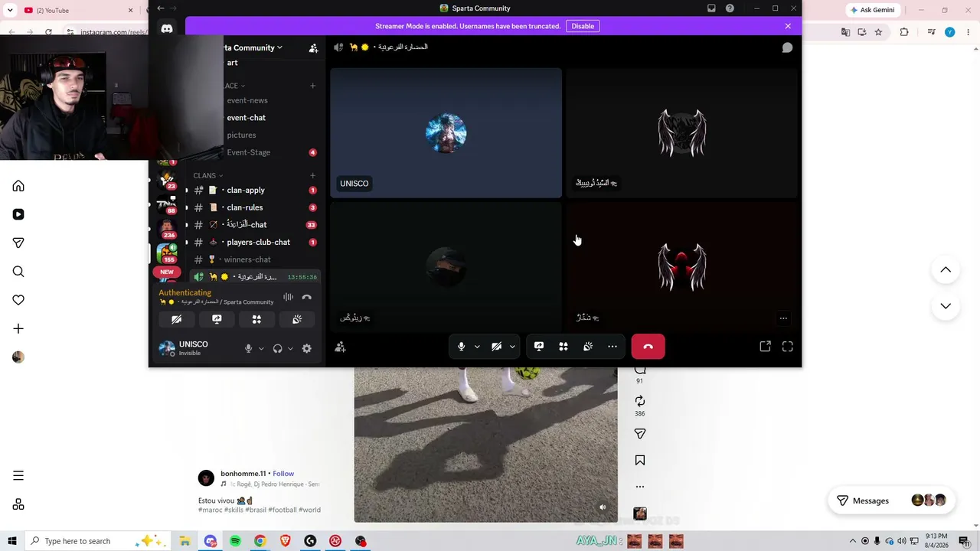Viewport: 980px width, 551px height.
Task: Open the voice channel chat bubble icon
Action: 787,47
